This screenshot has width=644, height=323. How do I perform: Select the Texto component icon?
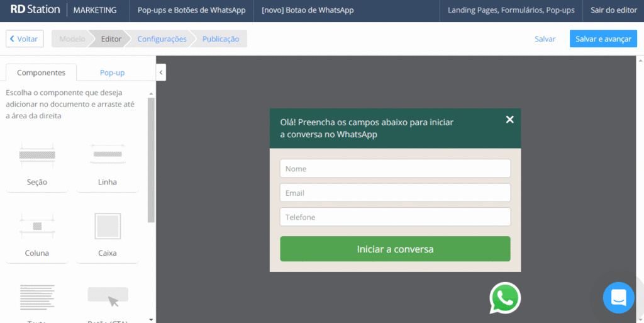[x=37, y=297]
